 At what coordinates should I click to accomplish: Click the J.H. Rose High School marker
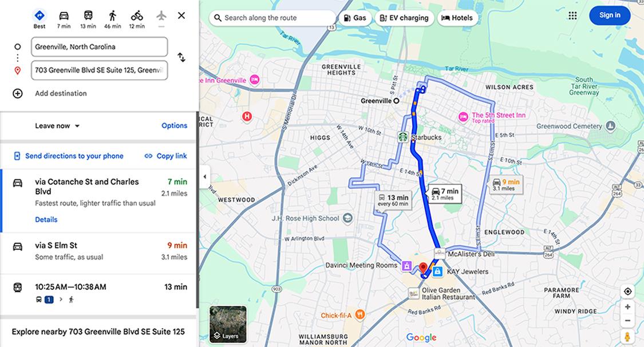coord(348,218)
